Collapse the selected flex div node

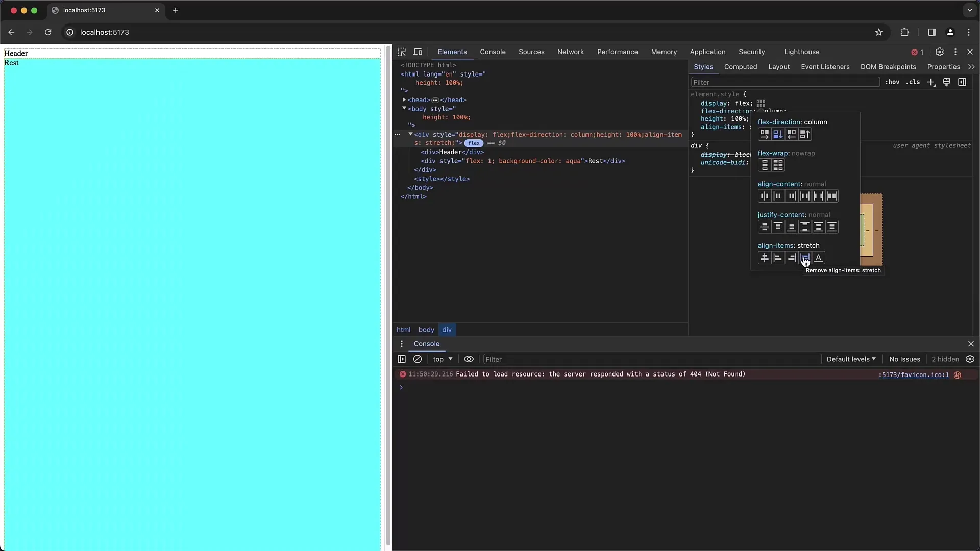pos(410,134)
